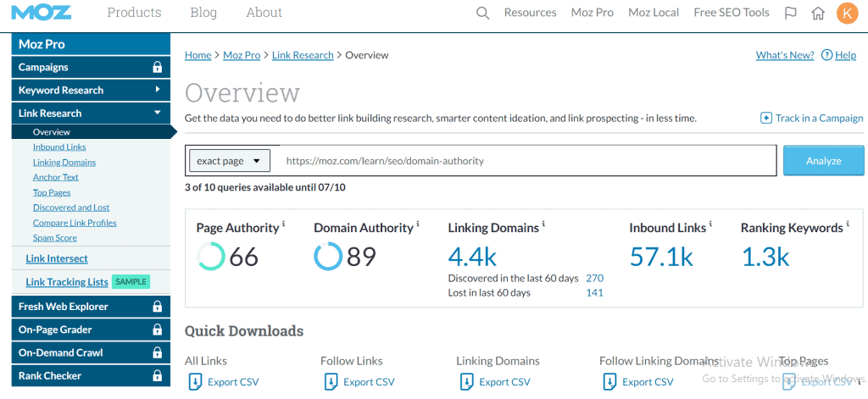Viewport: 868px width, 399px height.
Task: Collapse Link Research arrow
Action: (157, 113)
